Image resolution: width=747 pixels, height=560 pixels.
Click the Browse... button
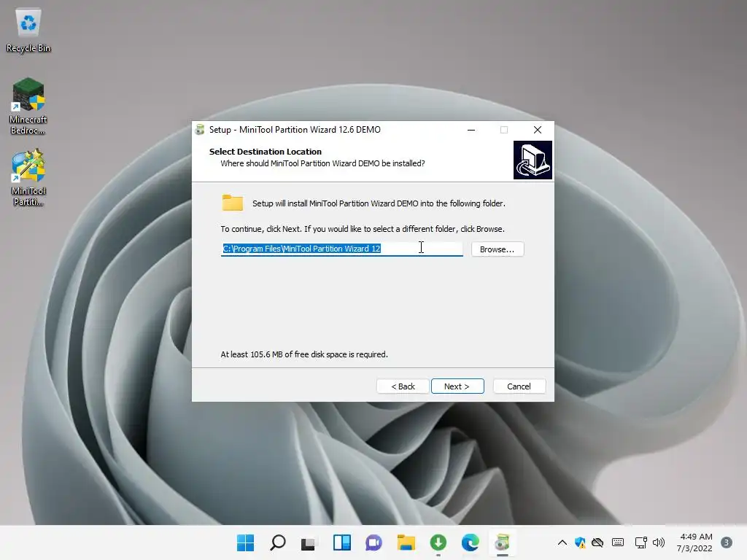[498, 249]
